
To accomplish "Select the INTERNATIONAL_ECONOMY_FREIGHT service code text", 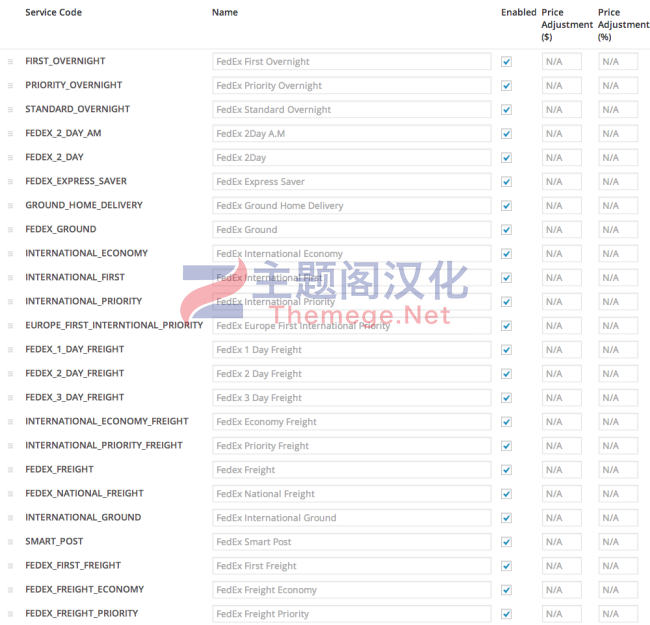I will click(x=107, y=422).
